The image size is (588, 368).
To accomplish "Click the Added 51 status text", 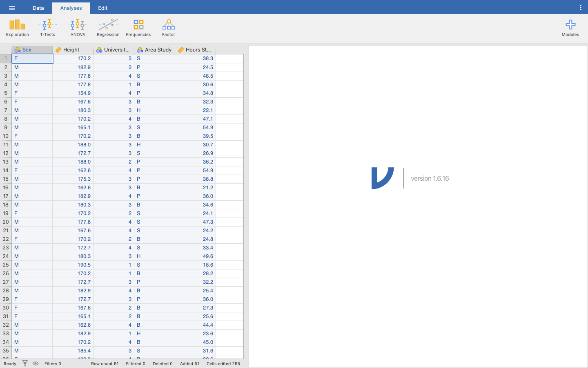I will tap(190, 364).
